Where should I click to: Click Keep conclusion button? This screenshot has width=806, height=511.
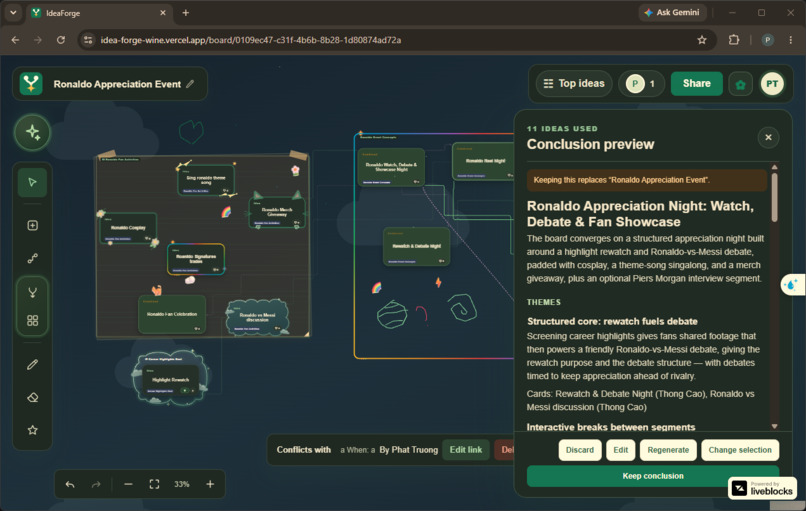coord(653,476)
